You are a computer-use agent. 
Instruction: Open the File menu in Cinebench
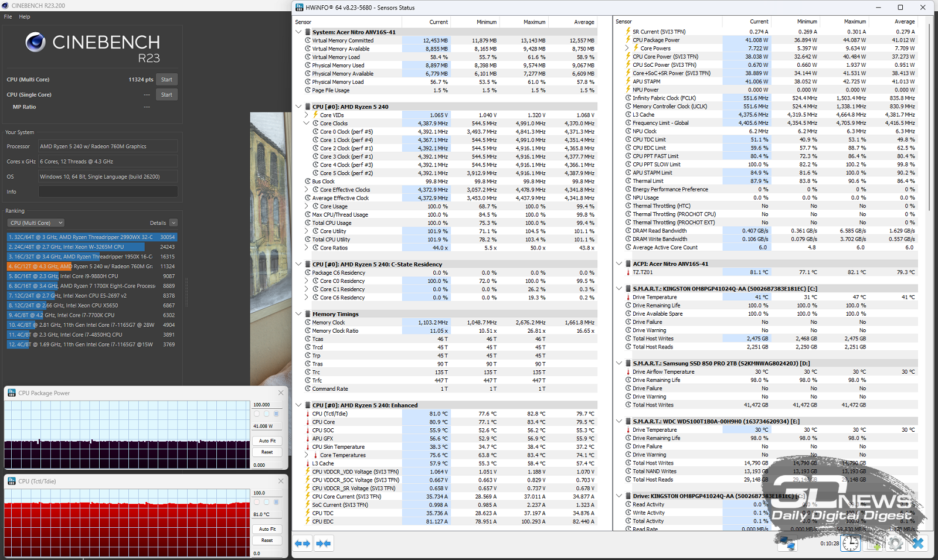8,16
